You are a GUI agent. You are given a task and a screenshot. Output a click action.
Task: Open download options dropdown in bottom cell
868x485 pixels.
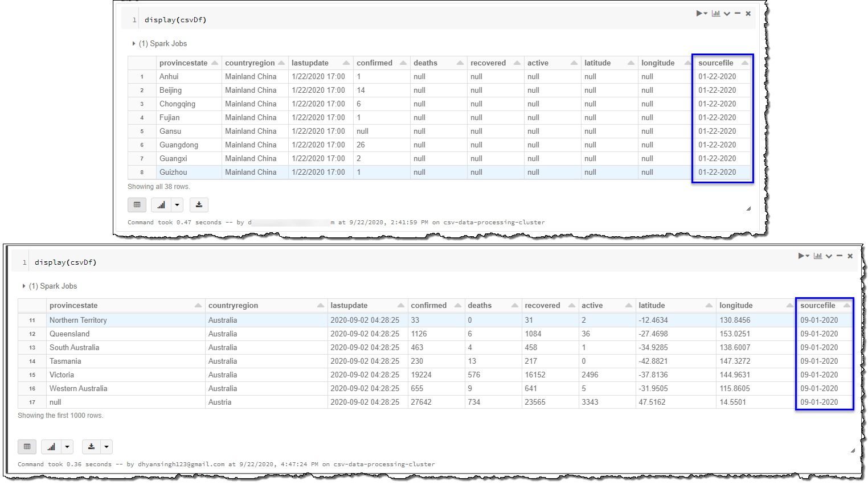107,447
